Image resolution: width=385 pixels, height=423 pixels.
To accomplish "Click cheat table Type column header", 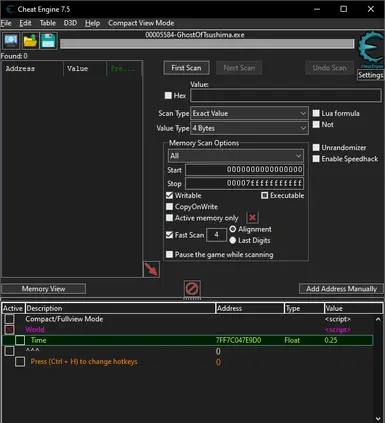I will tap(304, 308).
